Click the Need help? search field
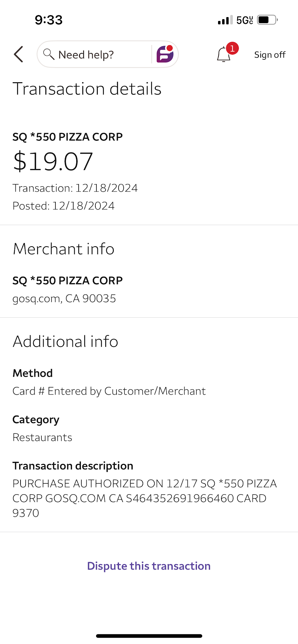This screenshot has width=298, height=644. coord(97,54)
